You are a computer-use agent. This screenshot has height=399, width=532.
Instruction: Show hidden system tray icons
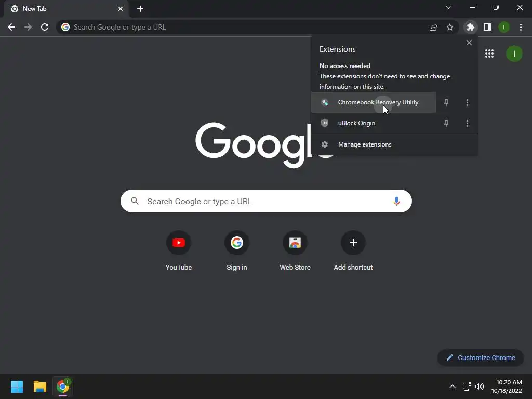click(x=453, y=387)
